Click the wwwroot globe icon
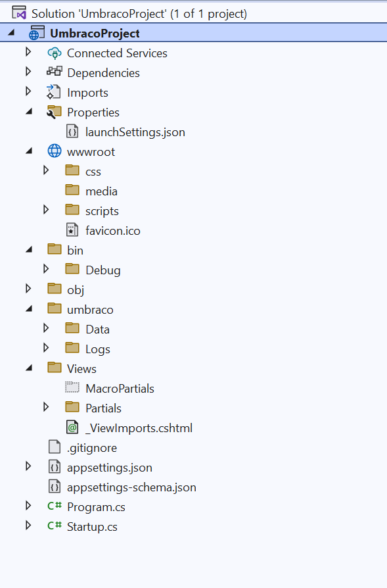Screen dimensions: 387x588 pyautogui.click(x=55, y=151)
